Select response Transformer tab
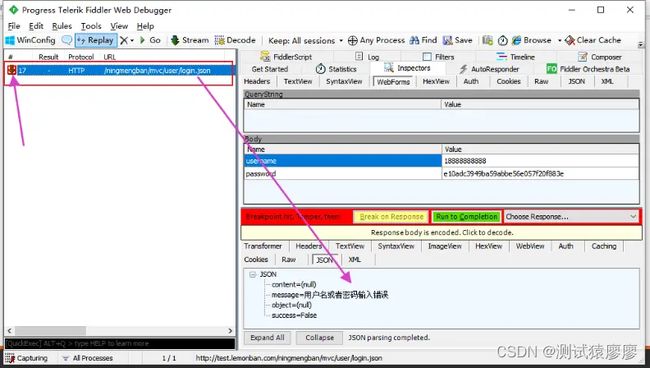650x368 pixels. coord(263,246)
